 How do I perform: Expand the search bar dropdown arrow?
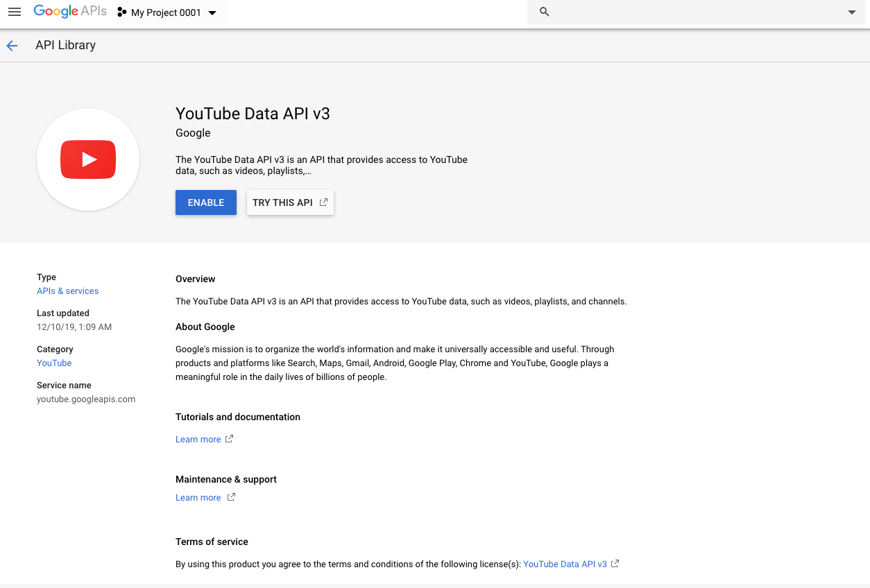coord(852,12)
